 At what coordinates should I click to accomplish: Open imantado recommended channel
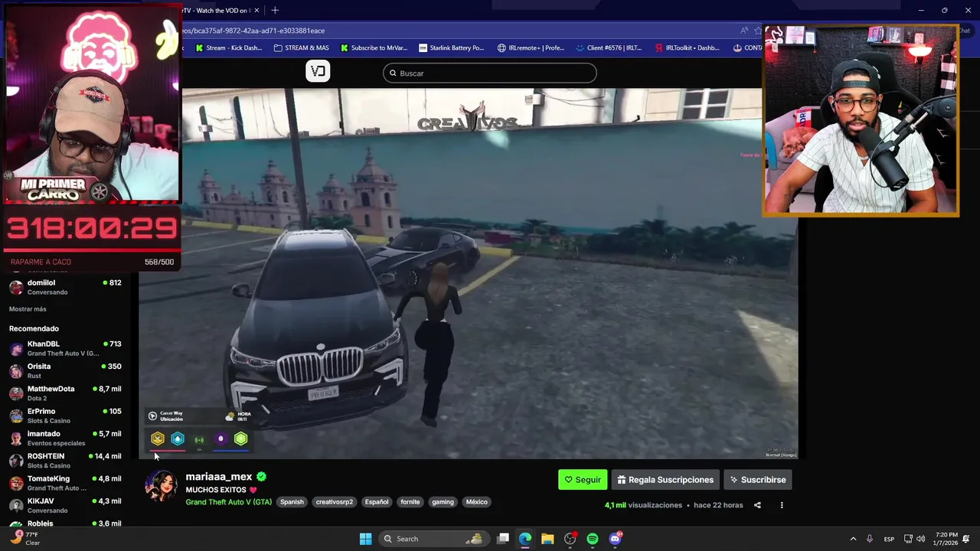tap(65, 438)
